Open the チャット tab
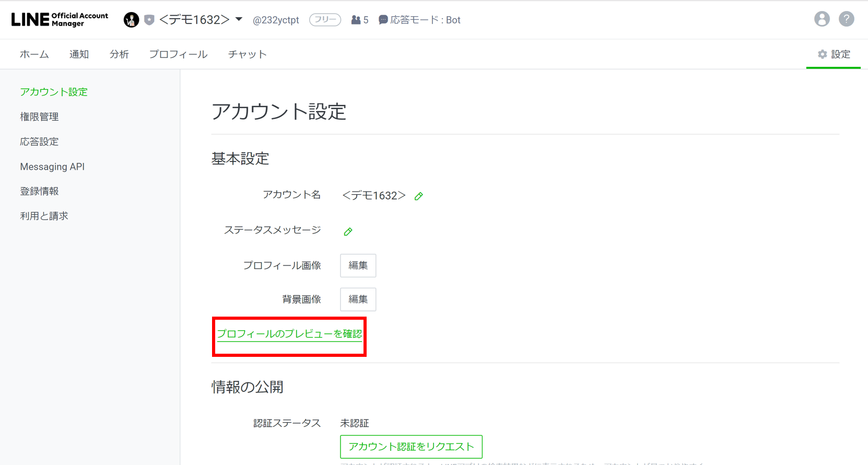 coord(247,54)
